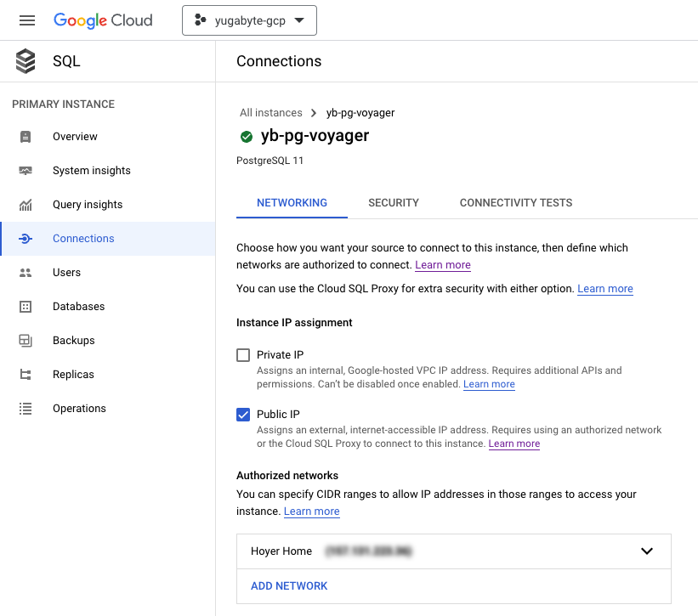The height and width of the screenshot is (616, 698).
Task: Switch to the Security tab
Action: [393, 202]
